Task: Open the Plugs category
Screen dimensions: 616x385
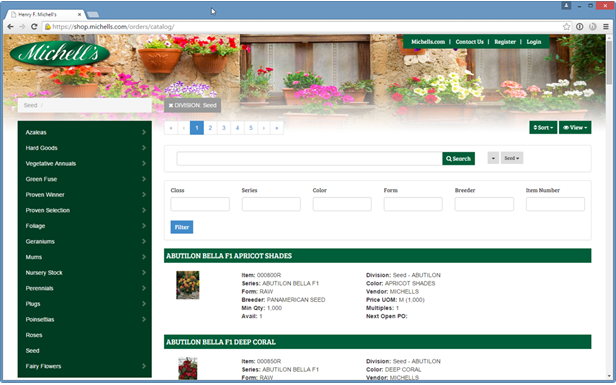Action: point(84,304)
